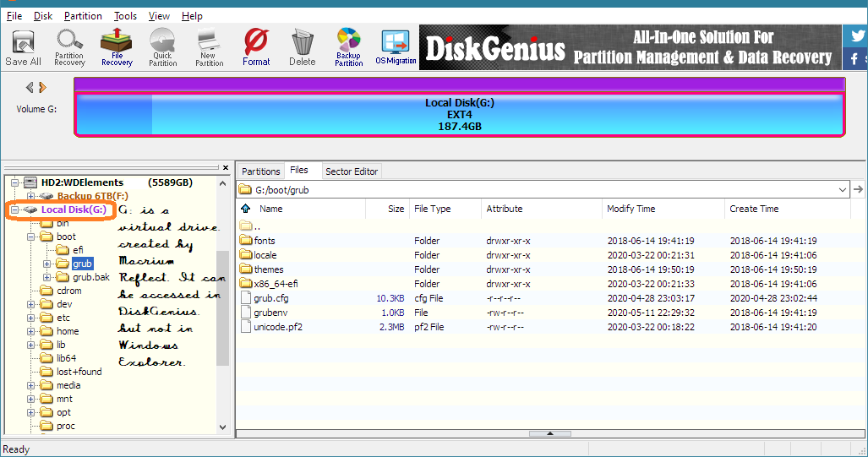
Task: Click the Delete trash icon
Action: [x=302, y=47]
